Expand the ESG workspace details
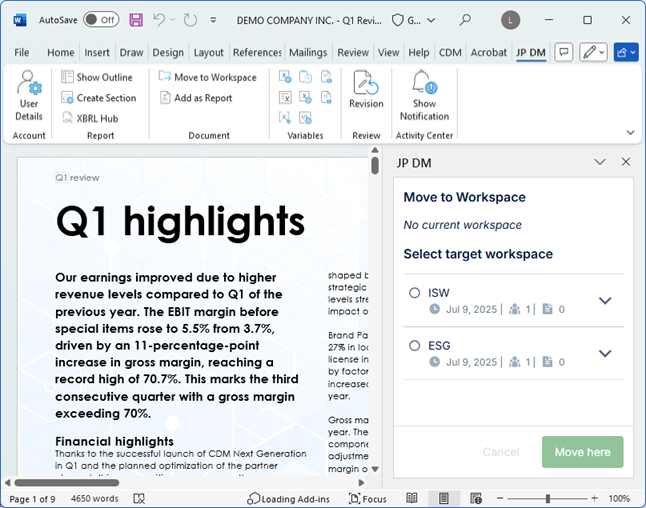Image resolution: width=646 pixels, height=508 pixels. click(x=605, y=353)
